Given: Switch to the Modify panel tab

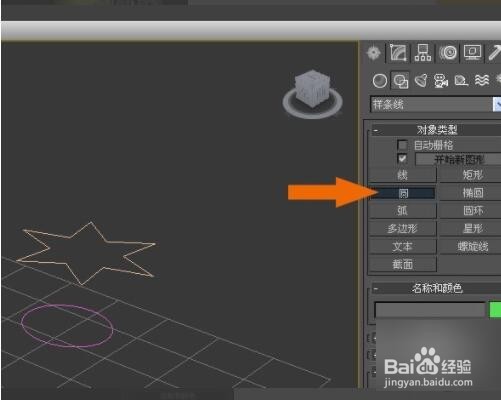Looking at the screenshot, I should [x=398, y=53].
